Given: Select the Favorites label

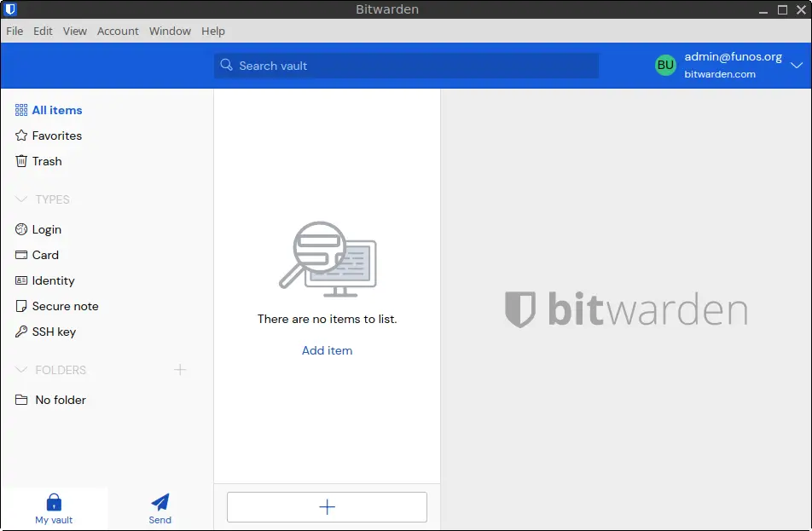Looking at the screenshot, I should point(57,136).
